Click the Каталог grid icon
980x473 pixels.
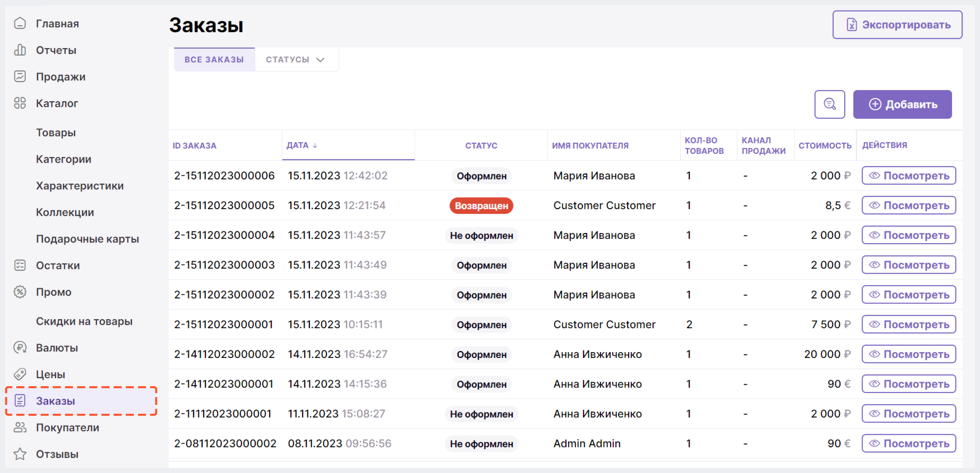(20, 103)
